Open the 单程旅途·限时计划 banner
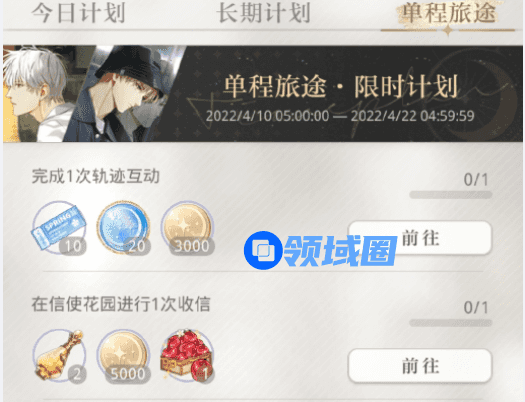The width and height of the screenshot is (525, 402). pyautogui.click(x=263, y=94)
